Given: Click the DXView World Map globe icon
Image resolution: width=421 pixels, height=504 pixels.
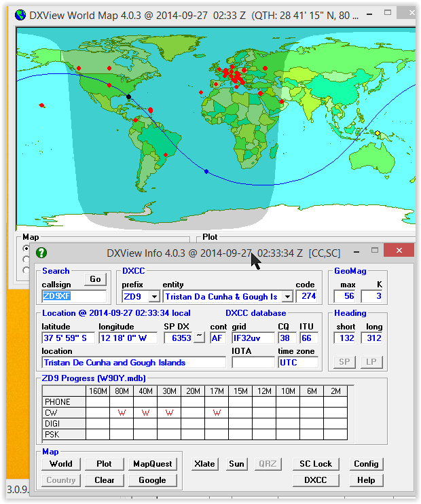Looking at the screenshot, I should [20, 15].
